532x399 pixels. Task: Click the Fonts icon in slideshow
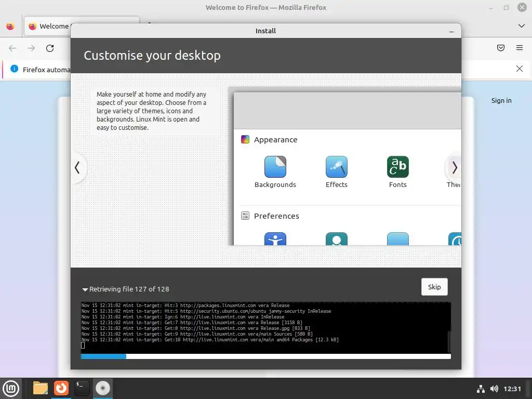pos(397,167)
